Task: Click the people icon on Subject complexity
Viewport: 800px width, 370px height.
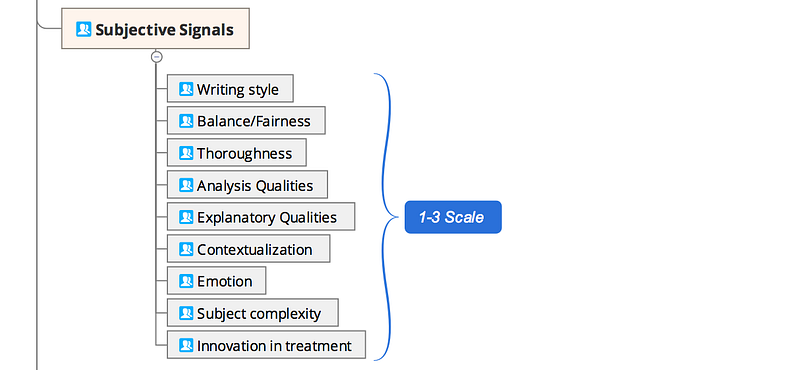Action: (x=186, y=313)
